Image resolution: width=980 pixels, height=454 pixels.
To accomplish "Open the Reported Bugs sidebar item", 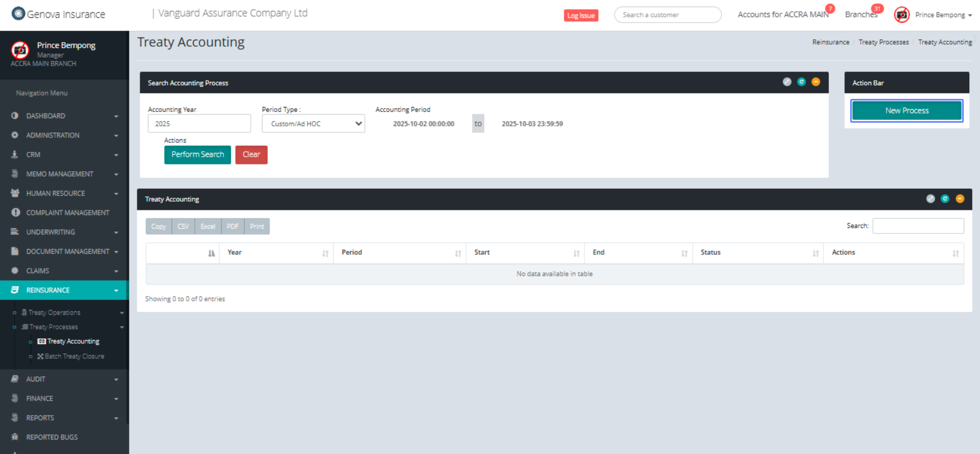I will pos(52,437).
